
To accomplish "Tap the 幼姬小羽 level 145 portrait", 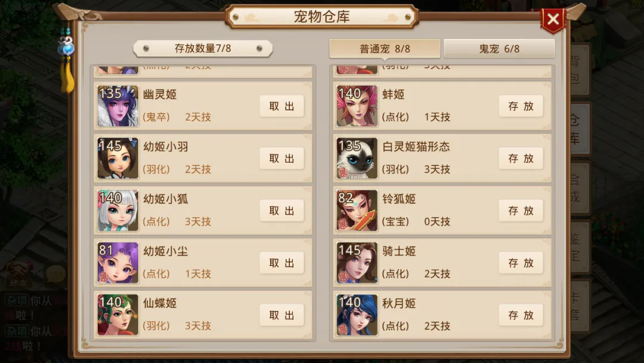I will 118,158.
